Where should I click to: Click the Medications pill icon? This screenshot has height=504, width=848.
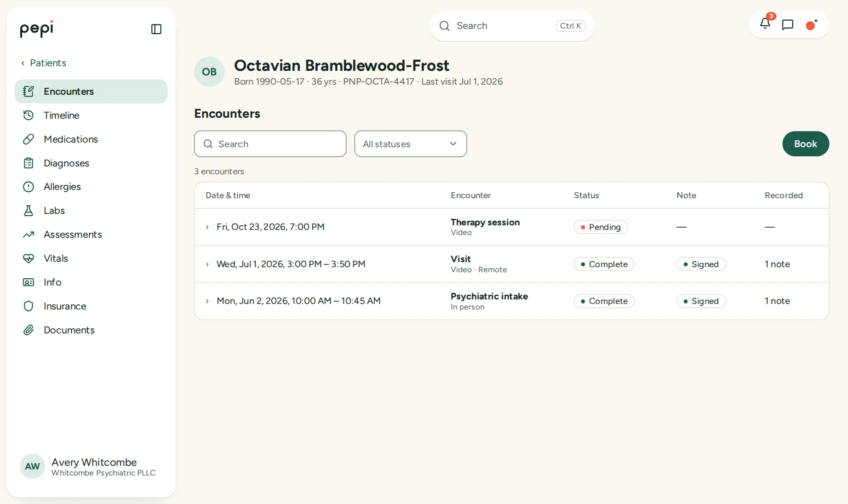29,139
